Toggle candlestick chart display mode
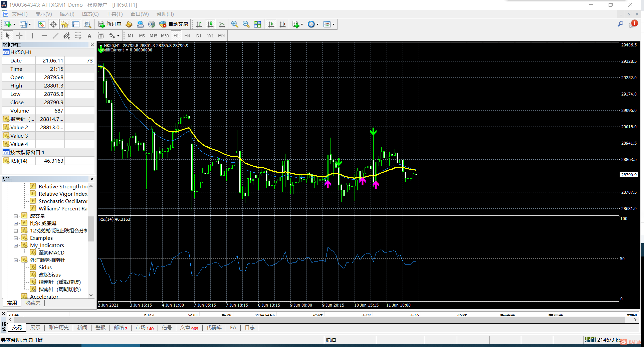 click(210, 24)
